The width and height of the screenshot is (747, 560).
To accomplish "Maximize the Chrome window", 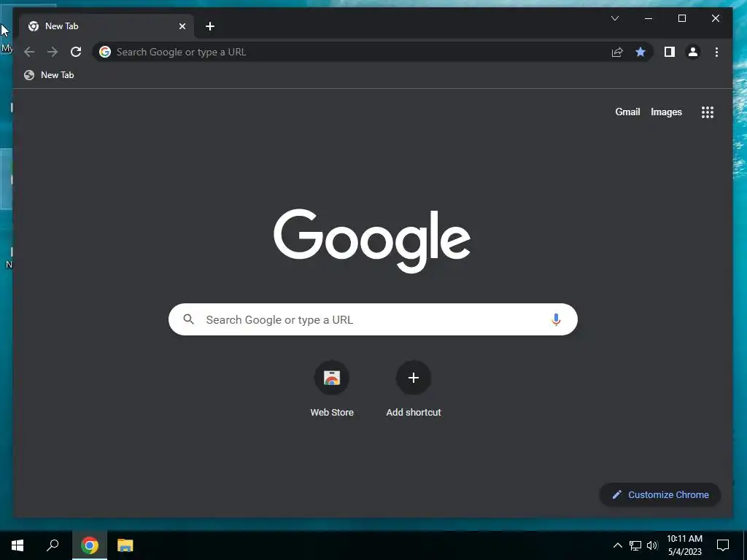I will pyautogui.click(x=682, y=18).
